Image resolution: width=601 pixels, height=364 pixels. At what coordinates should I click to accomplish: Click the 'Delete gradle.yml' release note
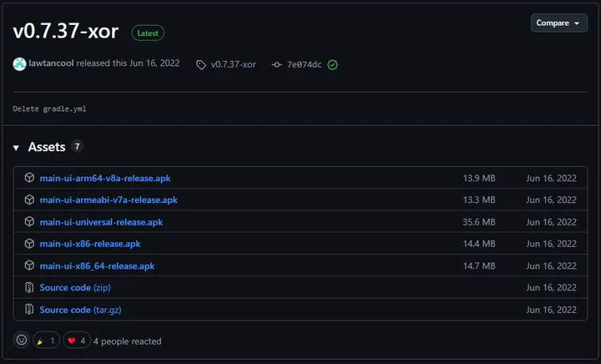[x=49, y=109]
